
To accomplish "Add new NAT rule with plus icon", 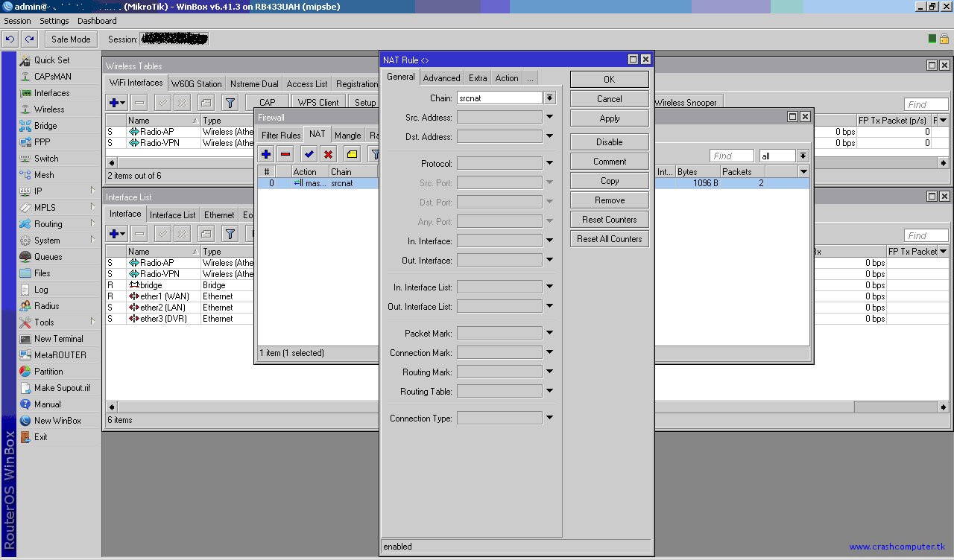I will click(x=266, y=154).
